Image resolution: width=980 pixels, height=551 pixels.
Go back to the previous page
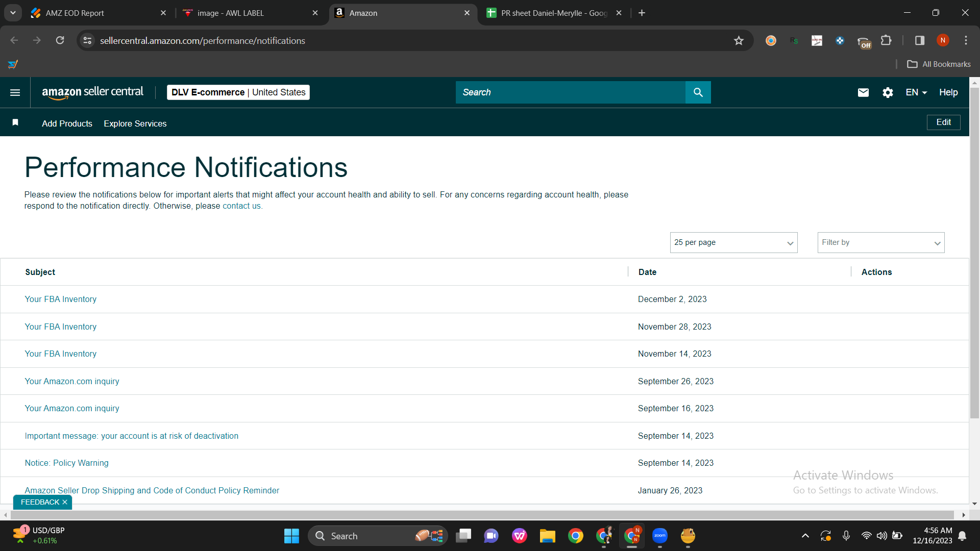[14, 40]
